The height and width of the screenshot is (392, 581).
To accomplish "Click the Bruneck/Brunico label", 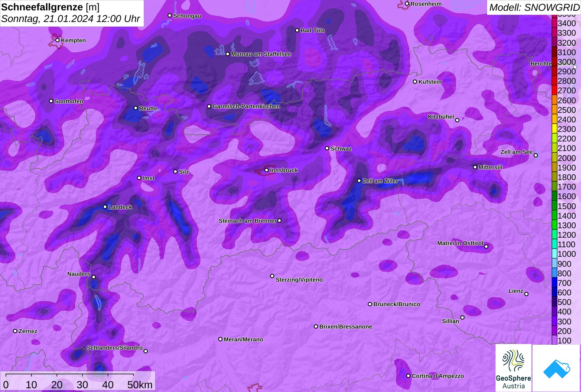I will point(397,304).
